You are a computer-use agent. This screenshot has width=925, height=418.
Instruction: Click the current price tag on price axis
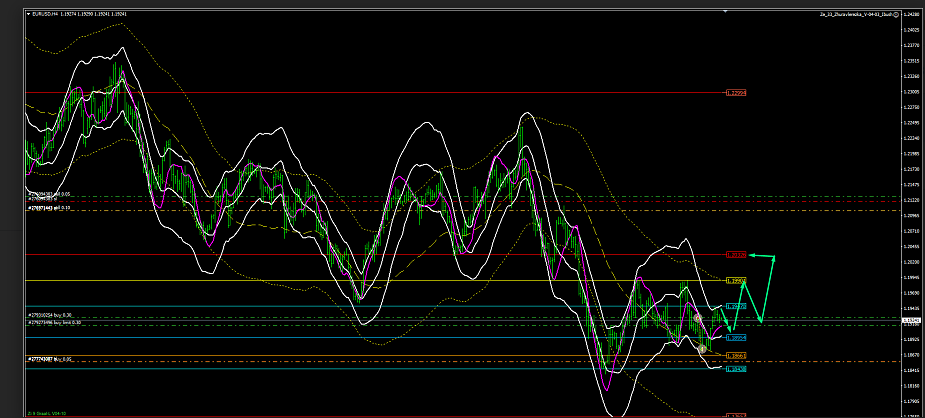coord(911,320)
